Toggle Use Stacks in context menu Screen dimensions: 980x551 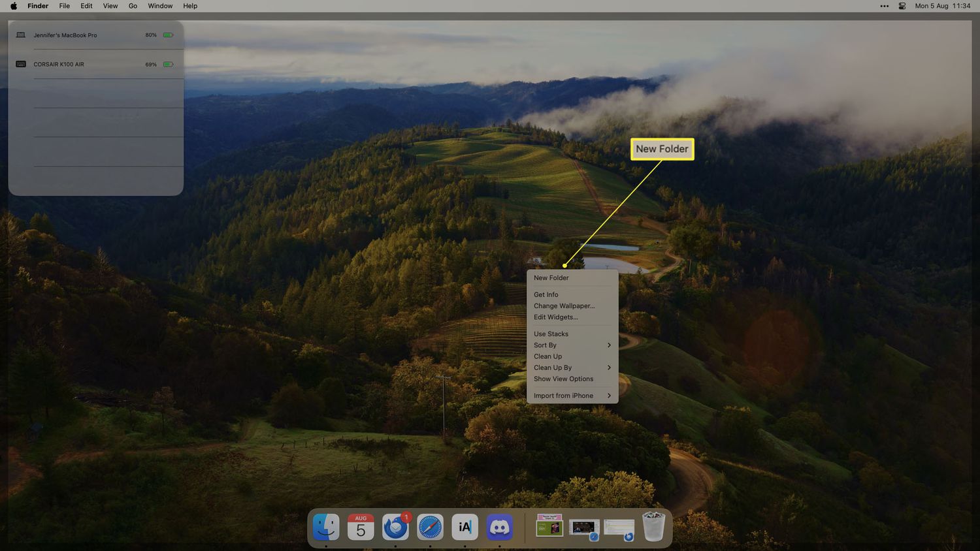[x=551, y=334]
